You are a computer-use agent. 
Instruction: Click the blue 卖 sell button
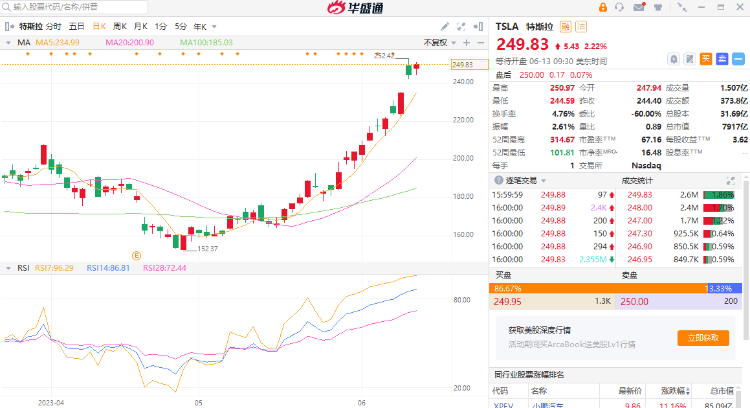pos(722,59)
